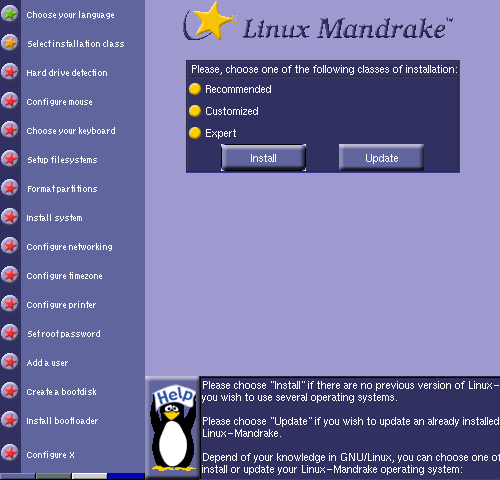Screen dimensions: 500x480
Task: Open help via the penguin Help icon
Action: (x=173, y=428)
